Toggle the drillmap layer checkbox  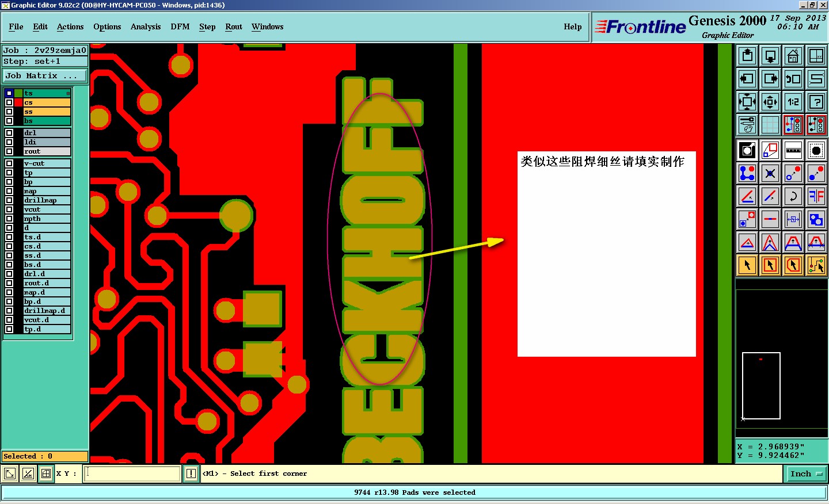click(9, 200)
